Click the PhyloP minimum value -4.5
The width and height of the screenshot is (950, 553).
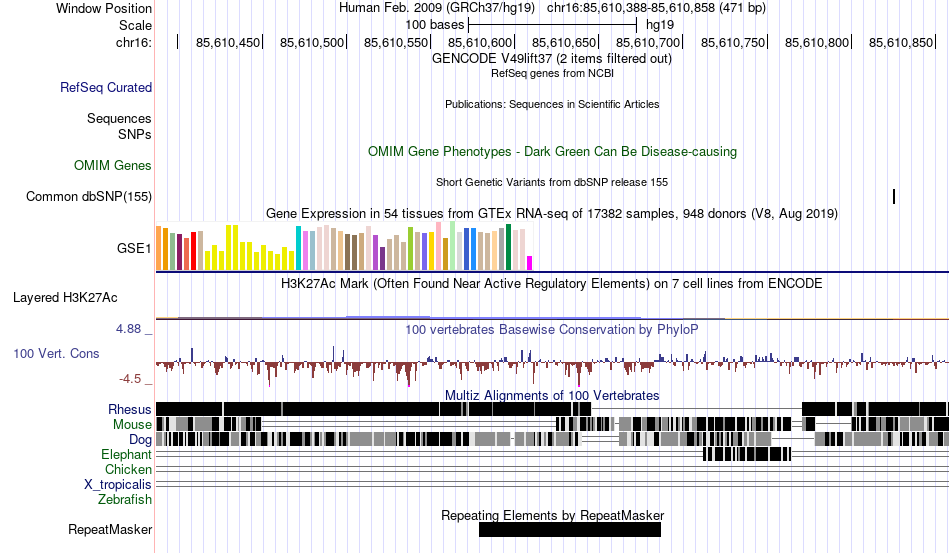(130, 379)
